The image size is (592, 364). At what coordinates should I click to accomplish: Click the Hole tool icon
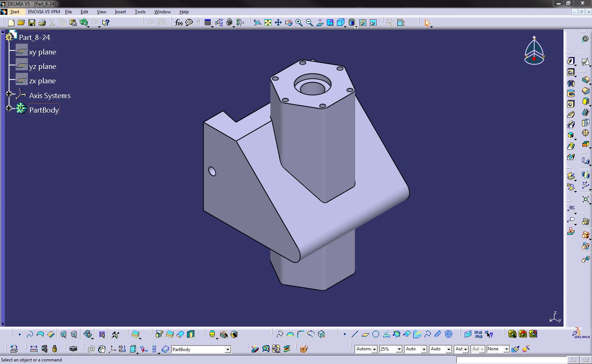[571, 104]
